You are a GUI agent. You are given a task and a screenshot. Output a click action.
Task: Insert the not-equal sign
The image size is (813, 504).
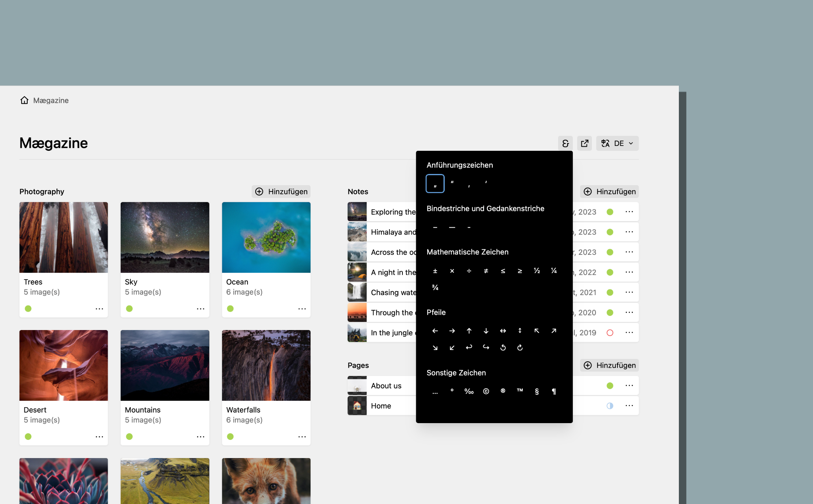pyautogui.click(x=486, y=271)
